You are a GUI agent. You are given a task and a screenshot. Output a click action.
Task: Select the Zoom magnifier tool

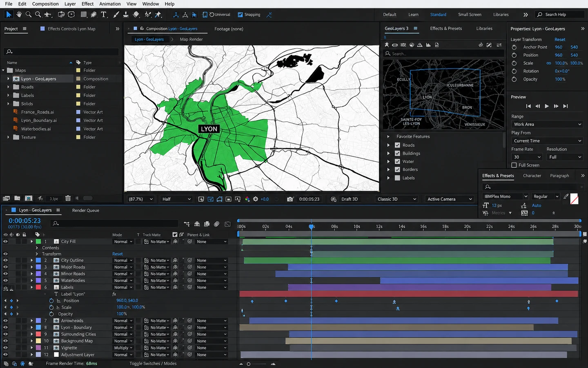coord(29,14)
